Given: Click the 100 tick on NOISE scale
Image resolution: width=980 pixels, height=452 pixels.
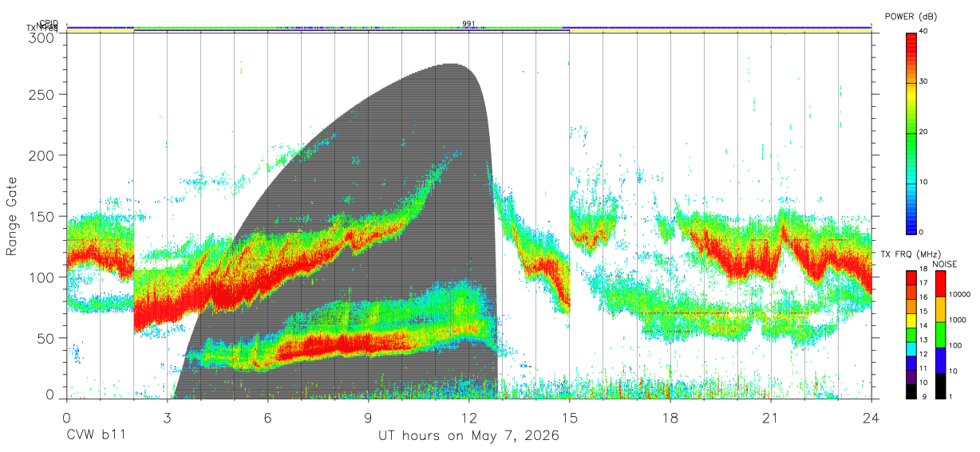Looking at the screenshot, I should click(x=957, y=345).
